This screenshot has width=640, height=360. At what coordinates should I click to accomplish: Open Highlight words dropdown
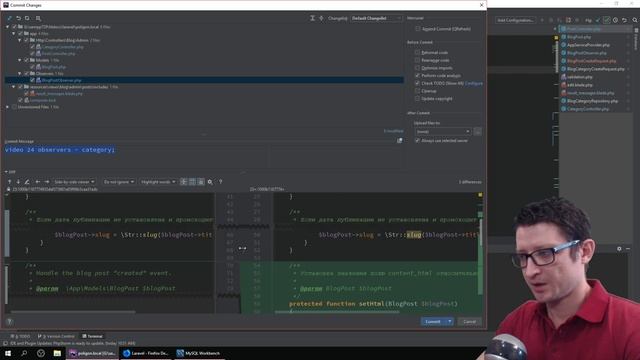pos(158,182)
